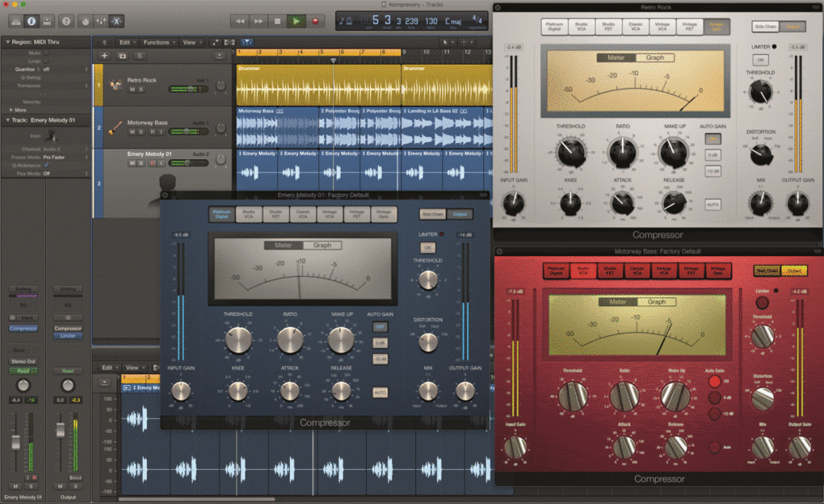Select Platinum Digital in Emery Melody compressor
Screen dimensions: 824x504
222,214
